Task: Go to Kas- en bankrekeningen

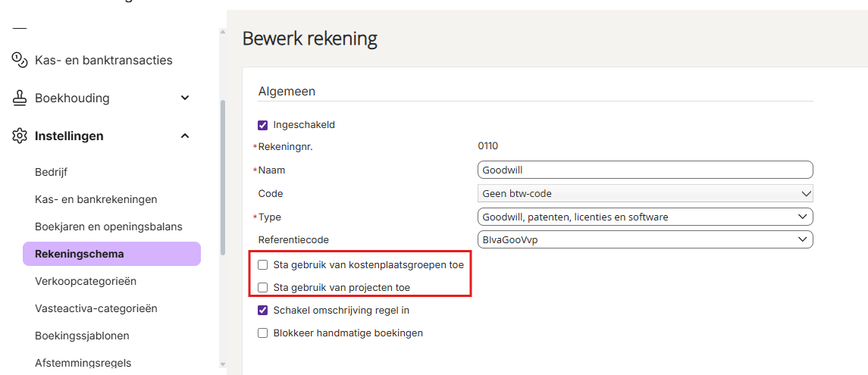Action: click(96, 199)
